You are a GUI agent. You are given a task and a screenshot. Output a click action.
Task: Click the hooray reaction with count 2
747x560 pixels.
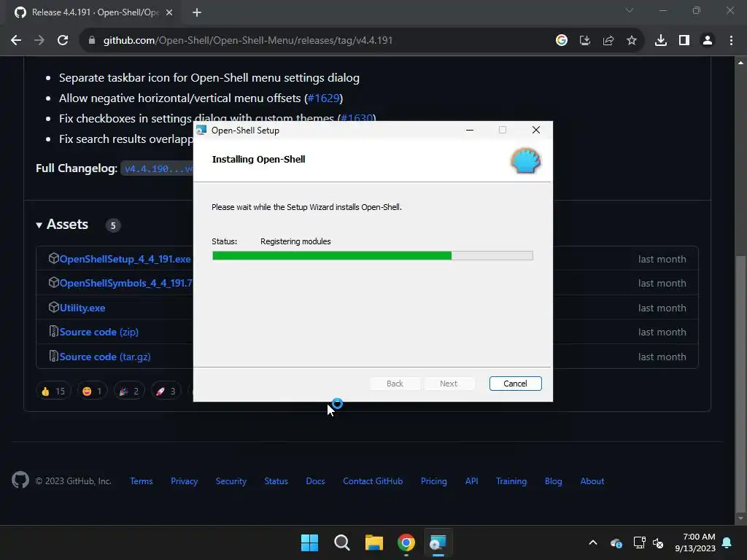tap(129, 391)
